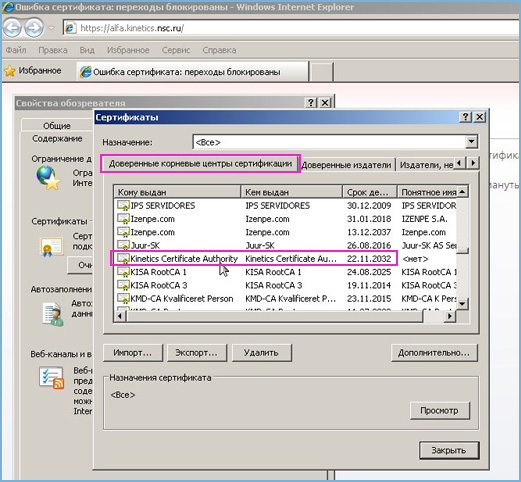Click the list's vertical scroll down arrow
Screen dimensions: 521x482
[x=462, y=304]
